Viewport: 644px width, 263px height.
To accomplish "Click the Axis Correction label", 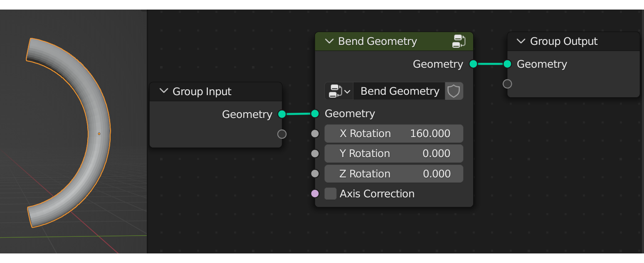I will coord(377,194).
